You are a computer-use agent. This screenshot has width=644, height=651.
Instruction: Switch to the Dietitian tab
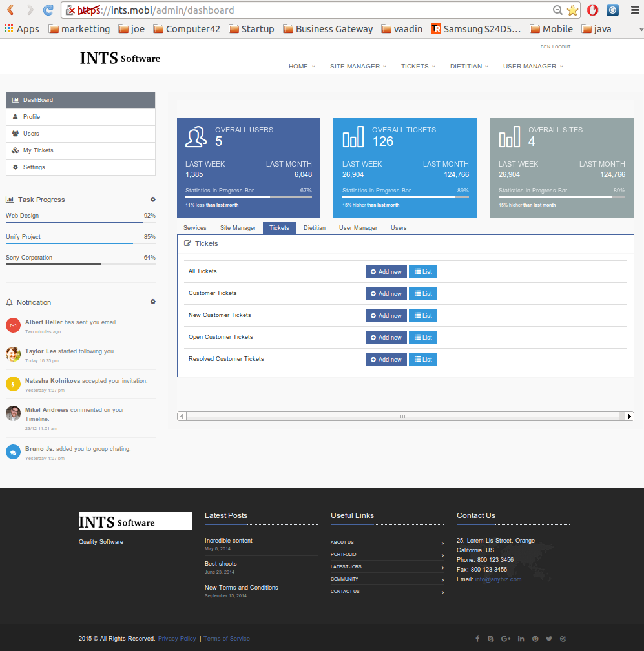315,228
